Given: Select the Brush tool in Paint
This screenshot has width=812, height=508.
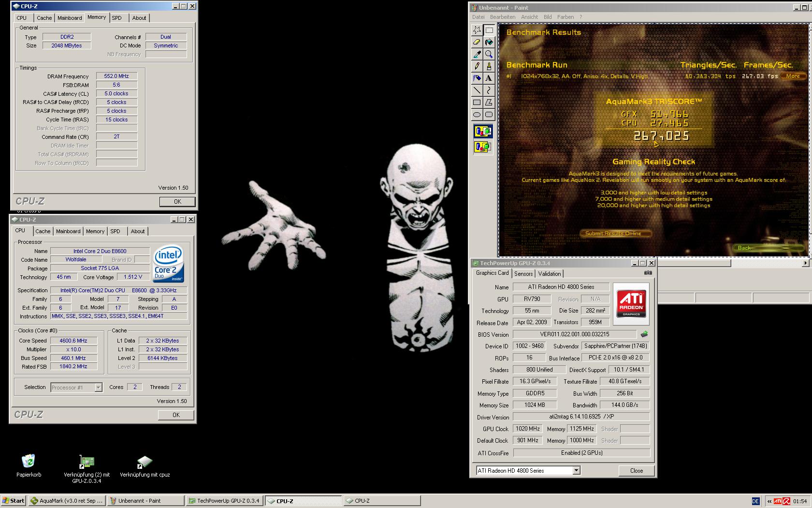Looking at the screenshot, I should tap(489, 66).
